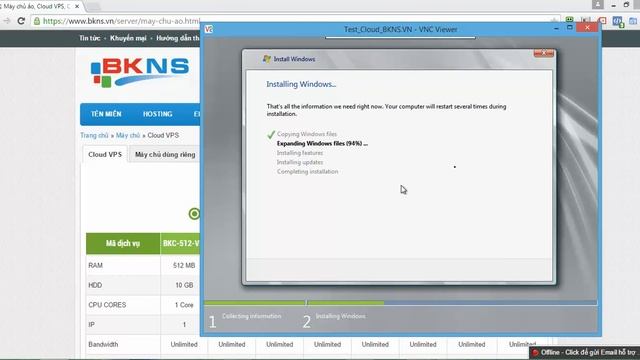Click stage 2 'Installing Windows' label
Screen dimensions: 640x360
click(340, 316)
